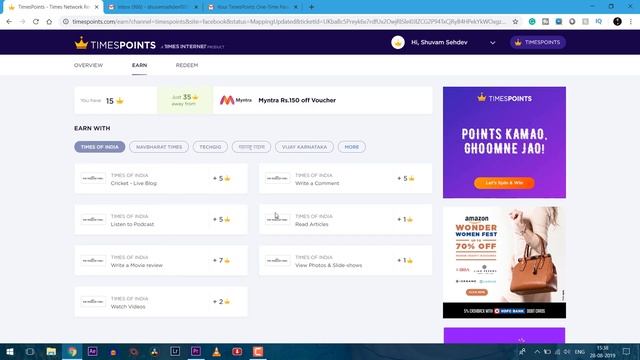640x360 pixels.
Task: Click the Chrome icon in taskbar
Action: [x=72, y=352]
